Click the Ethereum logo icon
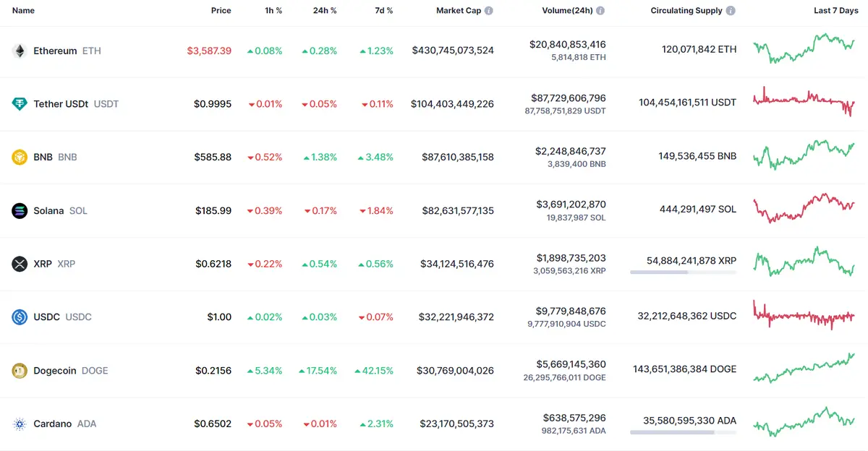868x451 pixels. point(20,51)
